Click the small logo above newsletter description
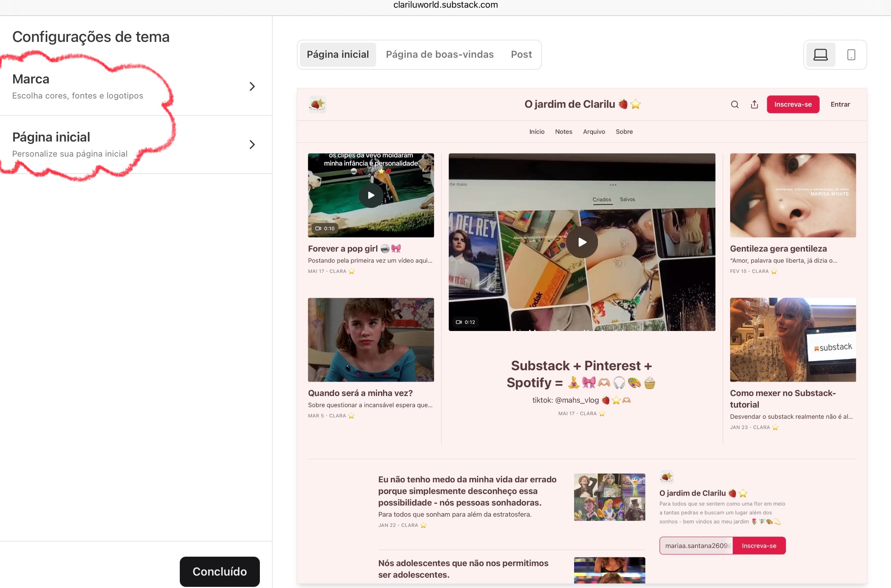Viewport: 891px width, 588px height. pos(666,477)
